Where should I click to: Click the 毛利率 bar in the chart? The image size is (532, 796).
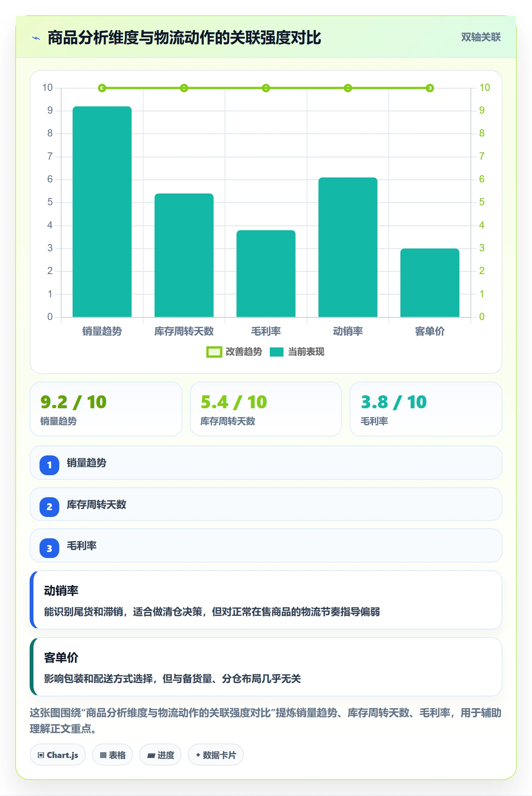[266, 274]
